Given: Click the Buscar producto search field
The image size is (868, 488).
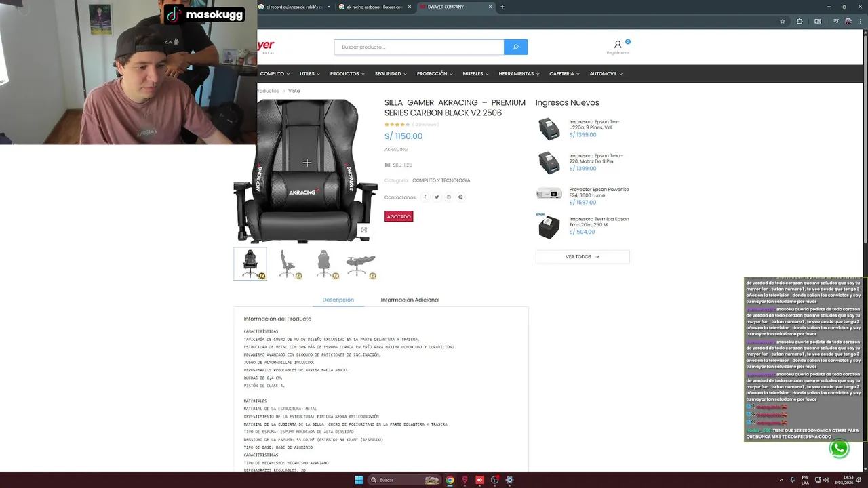Looking at the screenshot, I should pos(418,47).
